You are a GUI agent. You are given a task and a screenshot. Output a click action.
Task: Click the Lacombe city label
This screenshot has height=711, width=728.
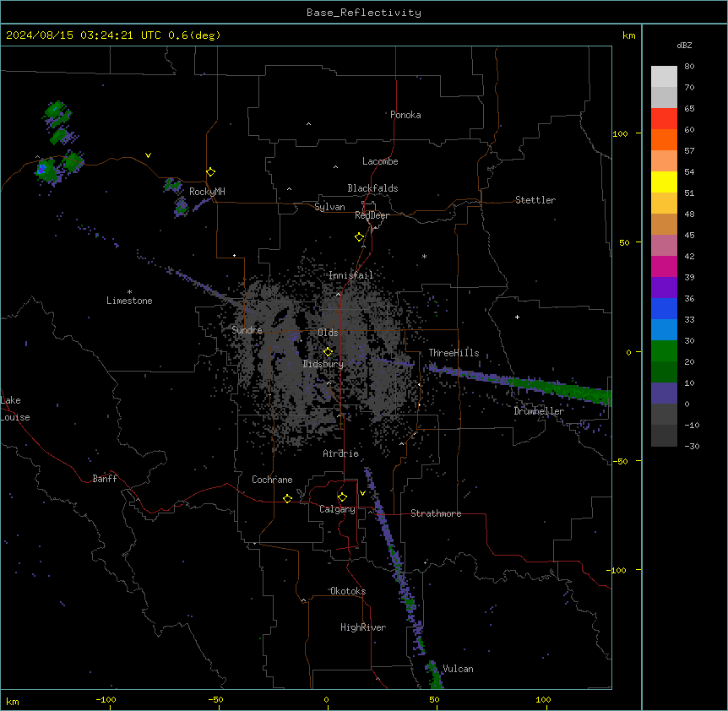(x=380, y=161)
